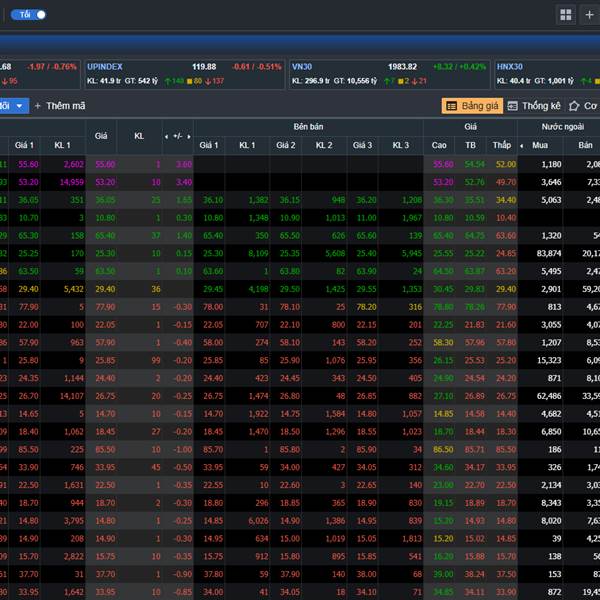
Task: Click the Cao column header
Action: [x=440, y=145]
